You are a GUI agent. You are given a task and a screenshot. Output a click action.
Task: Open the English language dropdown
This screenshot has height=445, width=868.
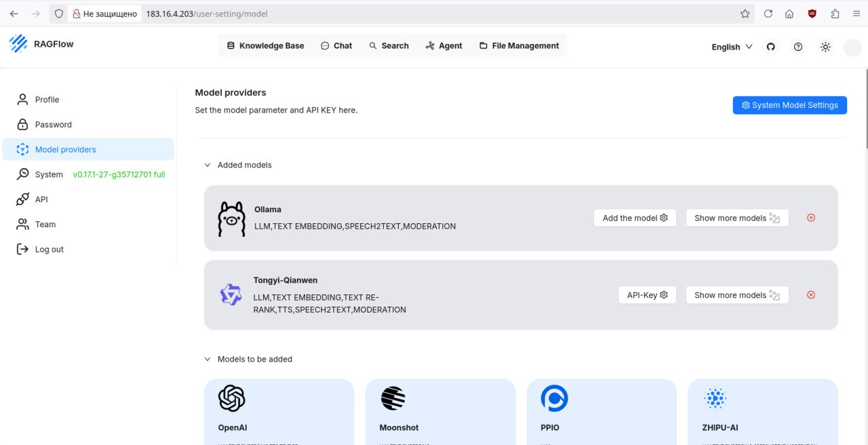(732, 47)
